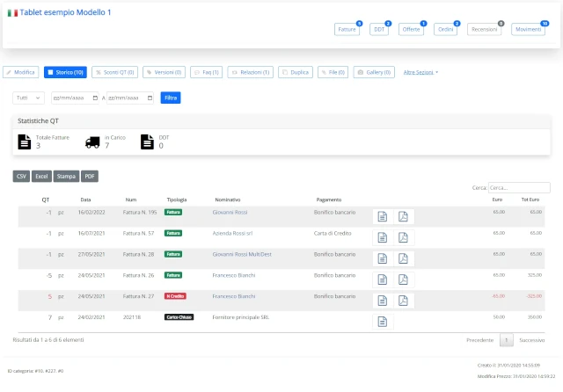Click the end date input field
Image resolution: width=563 pixels, height=392 pixels.
[x=130, y=98]
